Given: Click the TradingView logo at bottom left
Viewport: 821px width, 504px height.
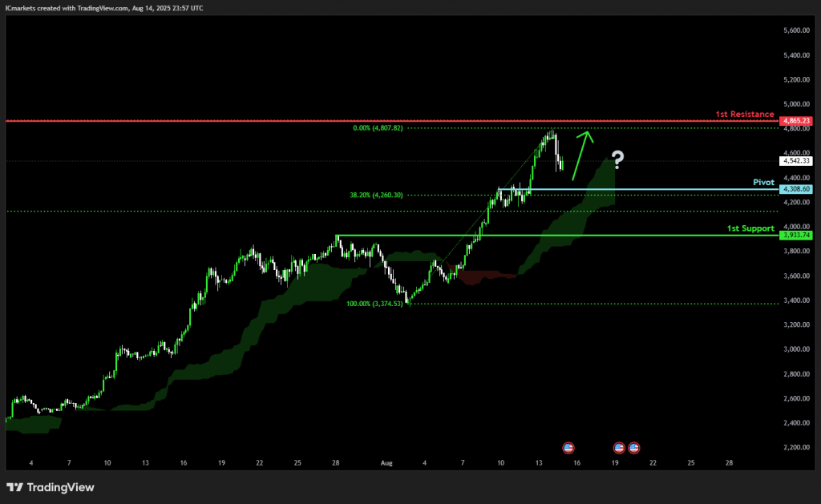Looking at the screenshot, I should coord(51,487).
